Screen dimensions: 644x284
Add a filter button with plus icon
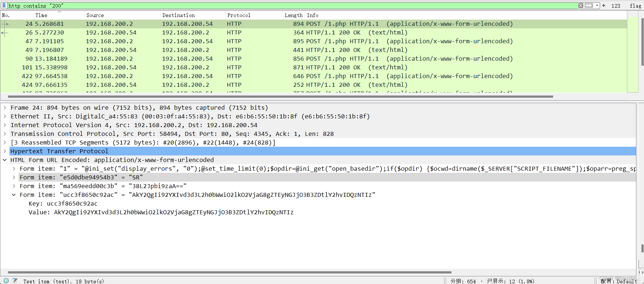pyautogui.click(x=604, y=5)
